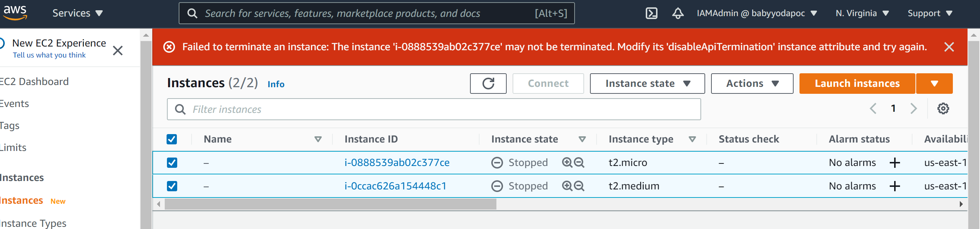The width and height of the screenshot is (980, 229).
Task: Add alarm for instance i-0888539ab02c377ce
Action: 895,163
